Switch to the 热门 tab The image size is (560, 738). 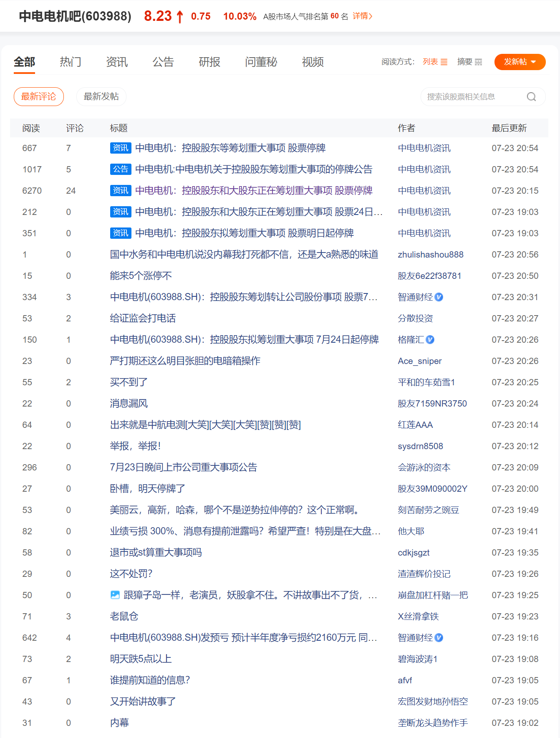pyautogui.click(x=71, y=62)
